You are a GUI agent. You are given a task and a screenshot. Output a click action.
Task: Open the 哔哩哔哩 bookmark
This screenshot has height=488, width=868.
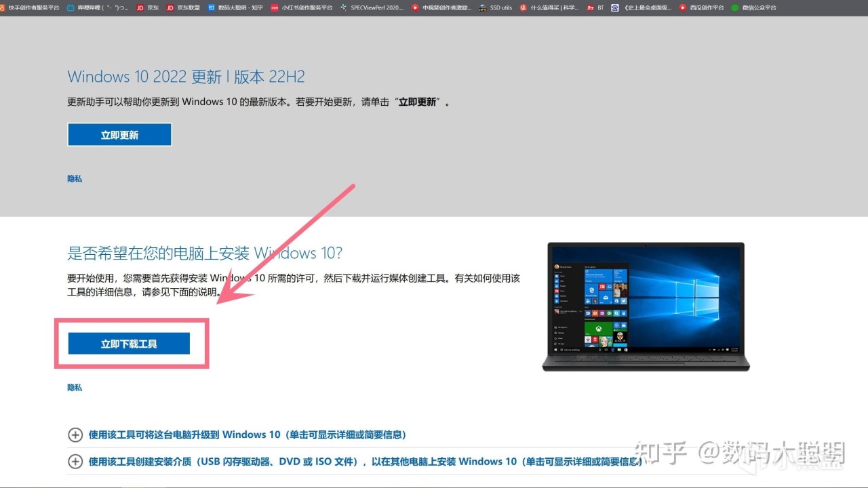coord(98,7)
